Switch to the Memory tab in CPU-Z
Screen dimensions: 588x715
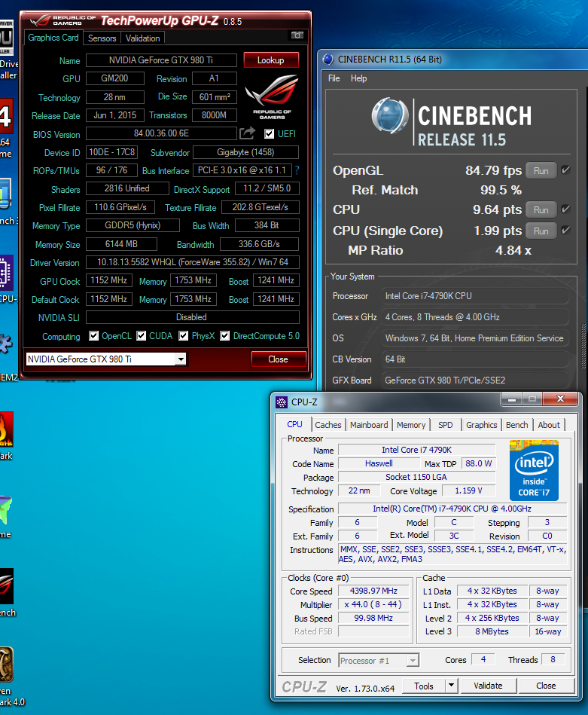(411, 425)
